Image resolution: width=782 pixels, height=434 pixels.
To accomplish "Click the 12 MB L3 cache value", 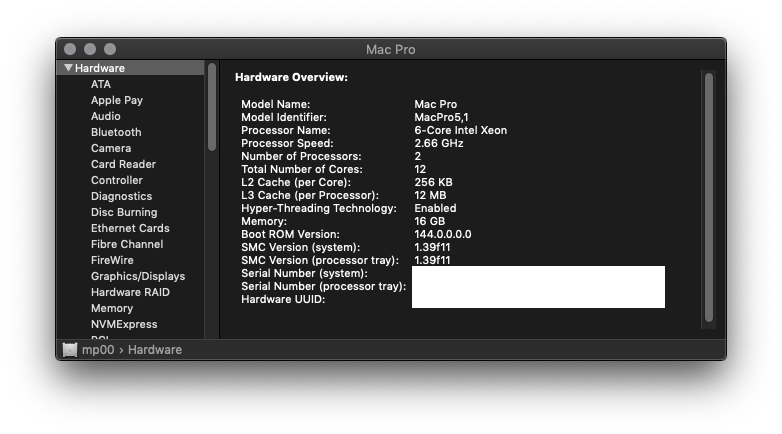I will point(430,195).
